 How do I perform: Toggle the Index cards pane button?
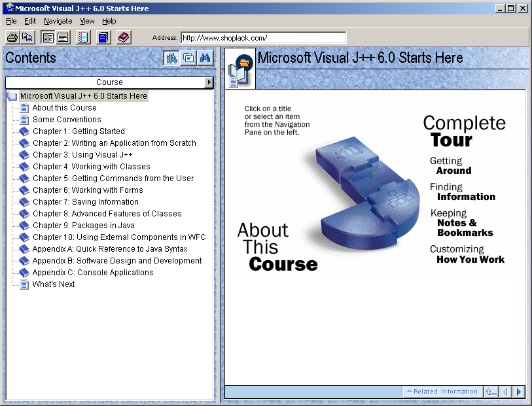188,58
